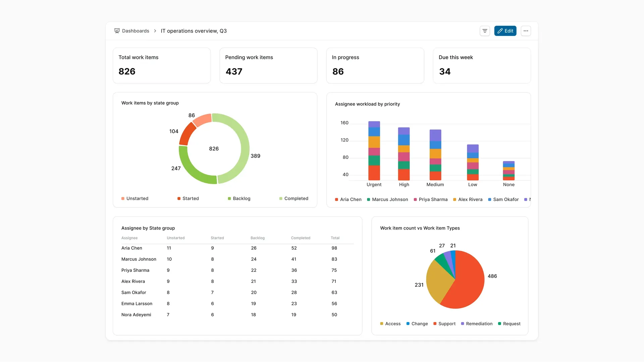The image size is (644, 362).
Task: Toggle the Alex Rivera legend entry
Action: (468, 199)
